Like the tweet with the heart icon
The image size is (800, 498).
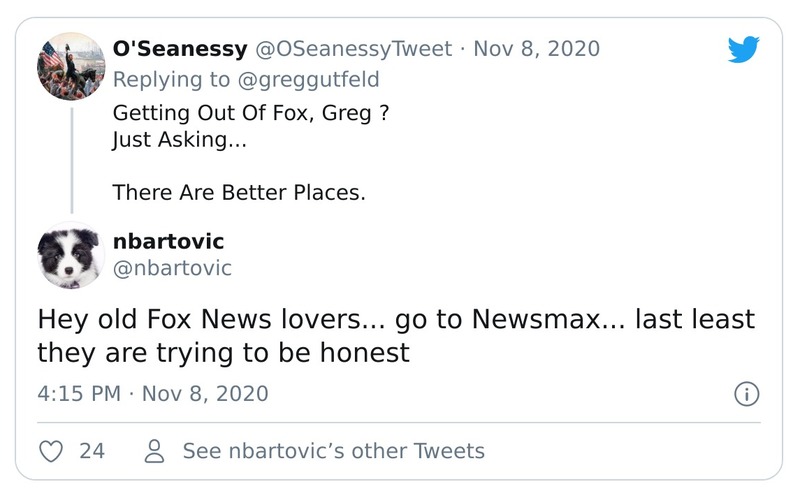(51, 451)
